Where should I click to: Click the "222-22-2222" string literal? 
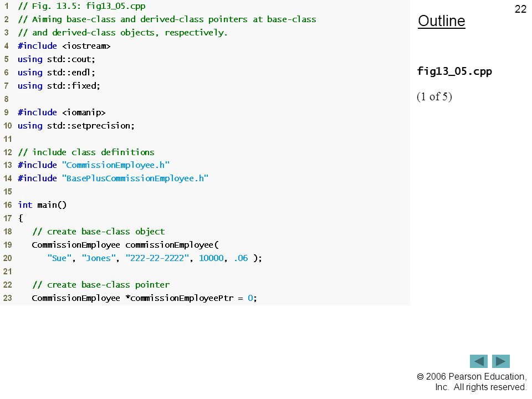[x=157, y=258]
